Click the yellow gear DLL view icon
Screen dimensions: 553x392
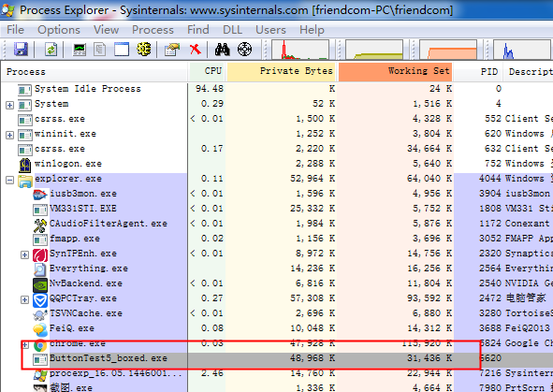[x=143, y=49]
